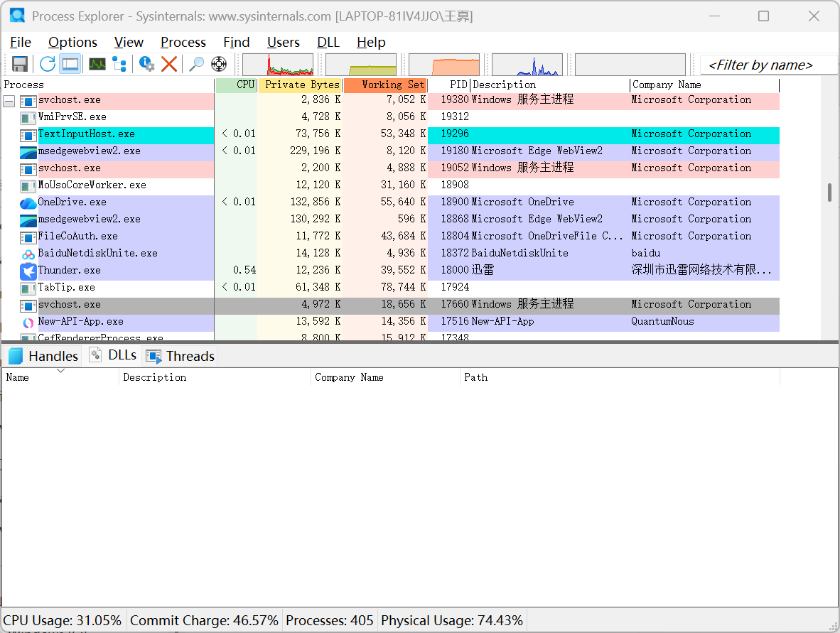Image resolution: width=840 pixels, height=633 pixels.
Task: Sort by Private Bytes column header
Action: point(300,85)
